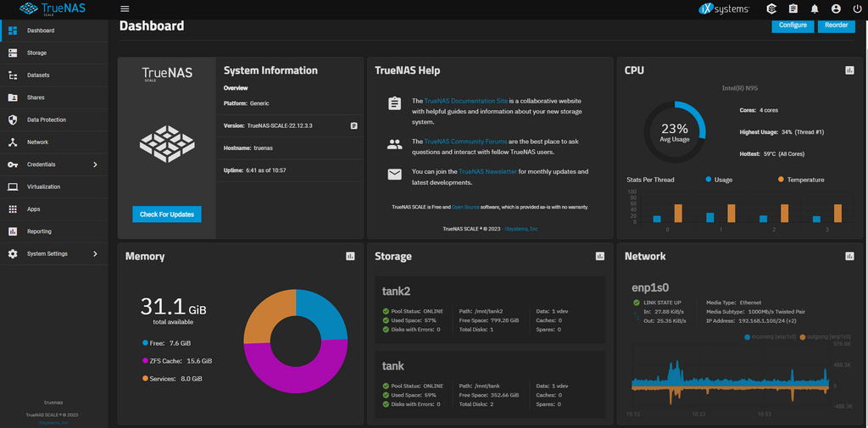Click the Check For Updates button

[167, 214]
